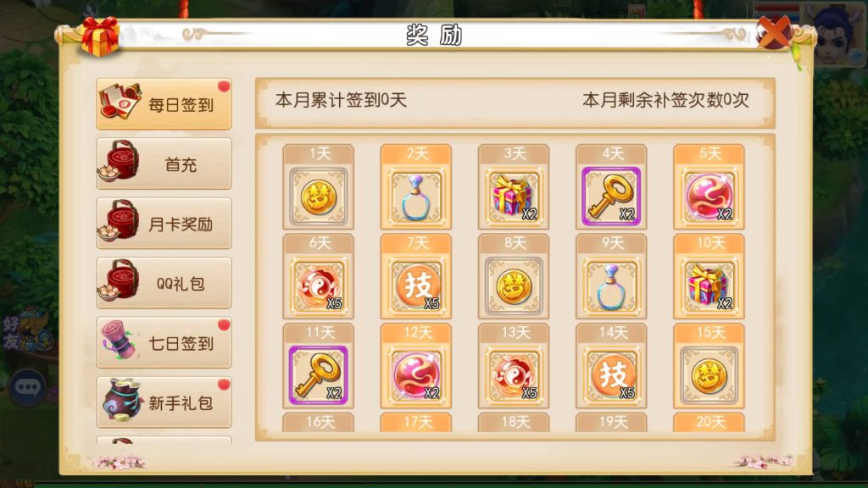The height and width of the screenshot is (488, 868).
Task: Claim the day 1 gold coin reward
Action: [319, 197]
